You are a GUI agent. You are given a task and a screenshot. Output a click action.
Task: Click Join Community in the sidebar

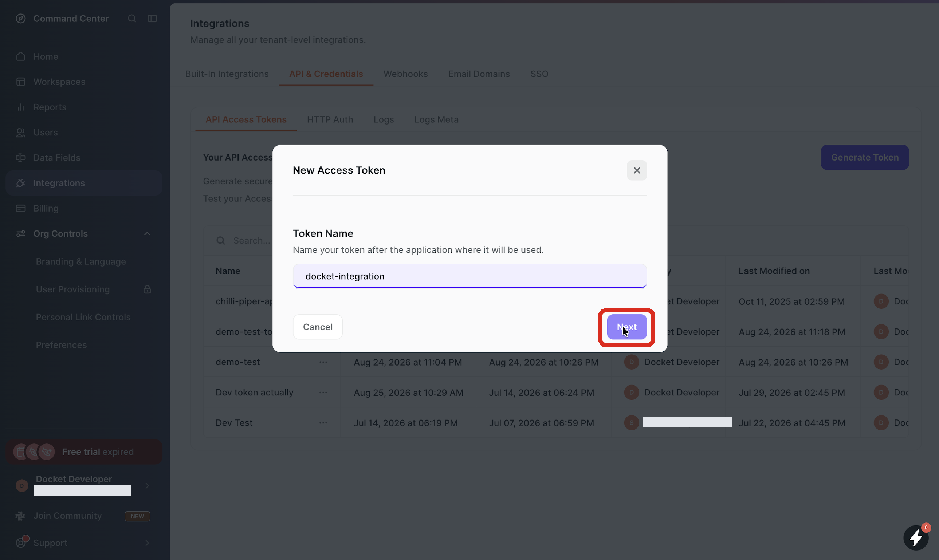tap(67, 516)
